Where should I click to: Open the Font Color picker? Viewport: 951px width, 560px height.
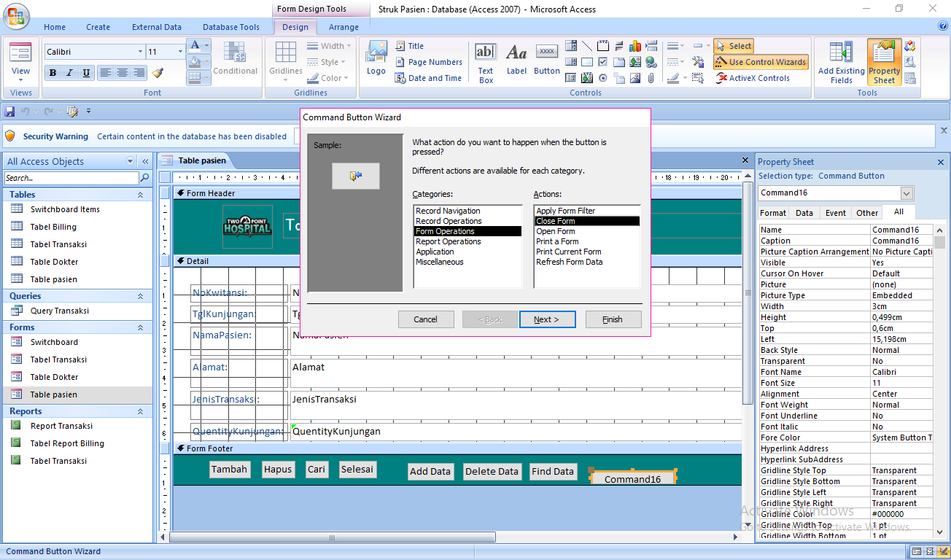pyautogui.click(x=206, y=46)
